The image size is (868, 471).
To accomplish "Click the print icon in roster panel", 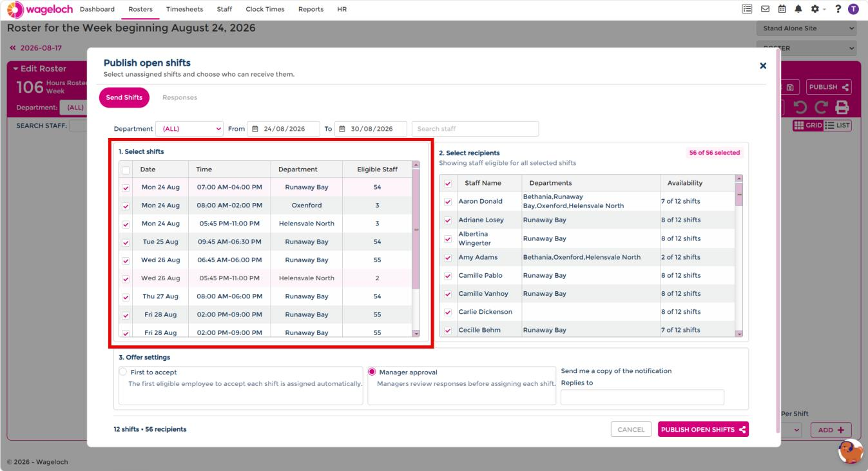I will coord(842,108).
